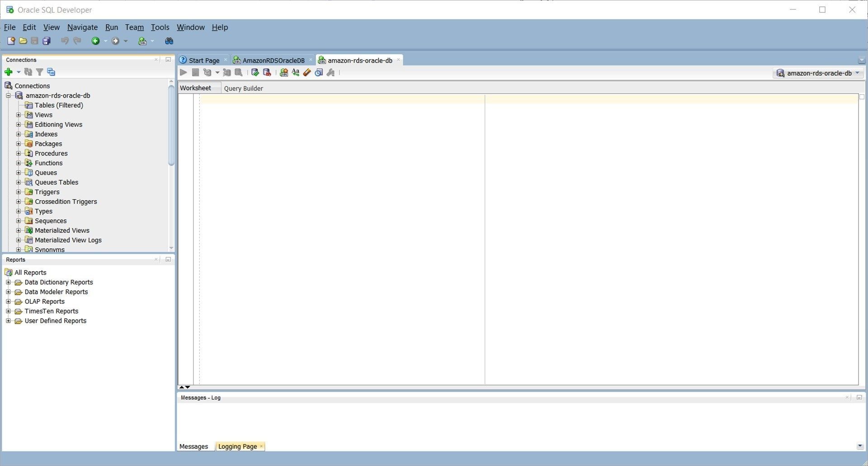Screen dimensions: 868x466
Task: Minimize the Reports panel
Action: pyautogui.click(x=168, y=259)
